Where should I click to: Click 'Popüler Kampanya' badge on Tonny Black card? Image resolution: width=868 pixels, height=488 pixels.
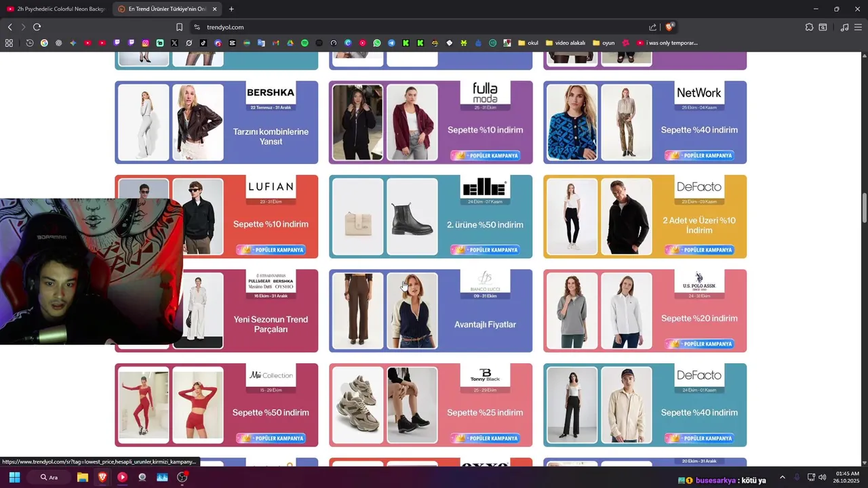point(485,438)
